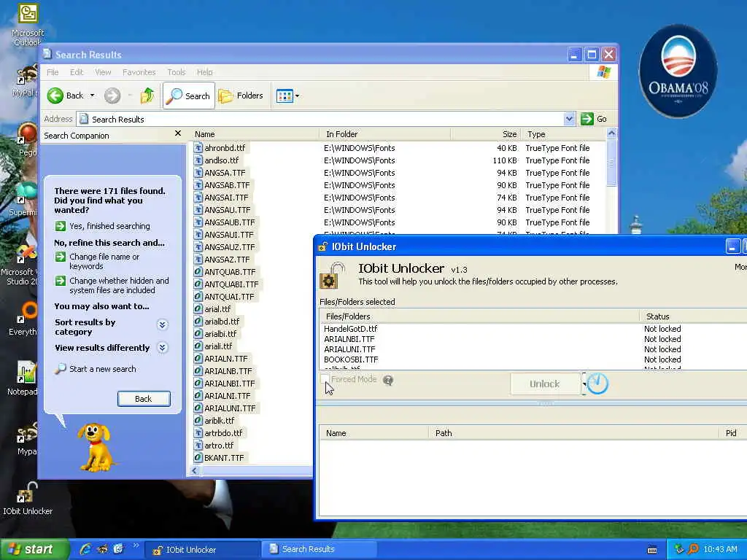
Task: Sort by the Size column header
Action: coord(485,134)
